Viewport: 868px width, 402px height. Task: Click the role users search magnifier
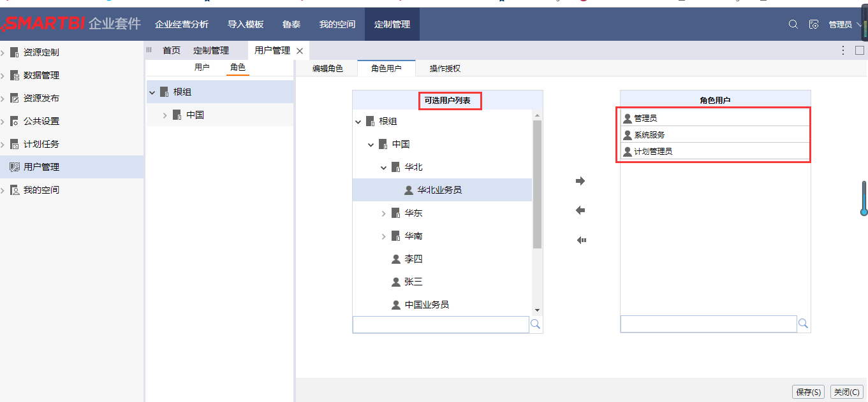point(804,324)
